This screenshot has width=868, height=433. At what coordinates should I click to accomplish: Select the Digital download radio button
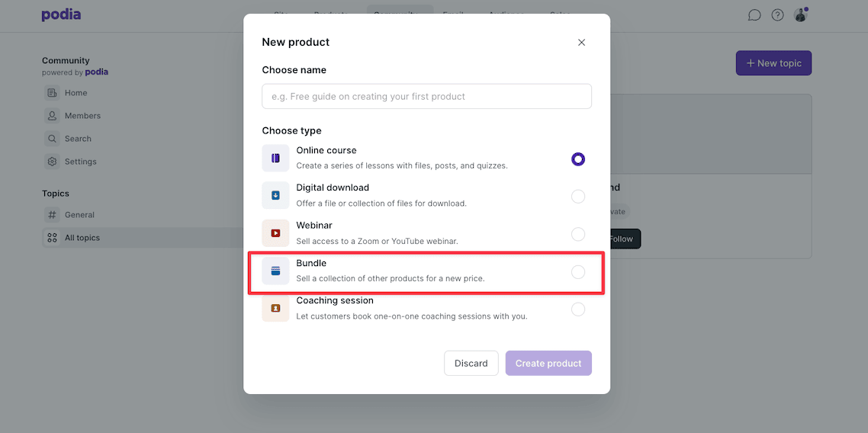pos(578,197)
